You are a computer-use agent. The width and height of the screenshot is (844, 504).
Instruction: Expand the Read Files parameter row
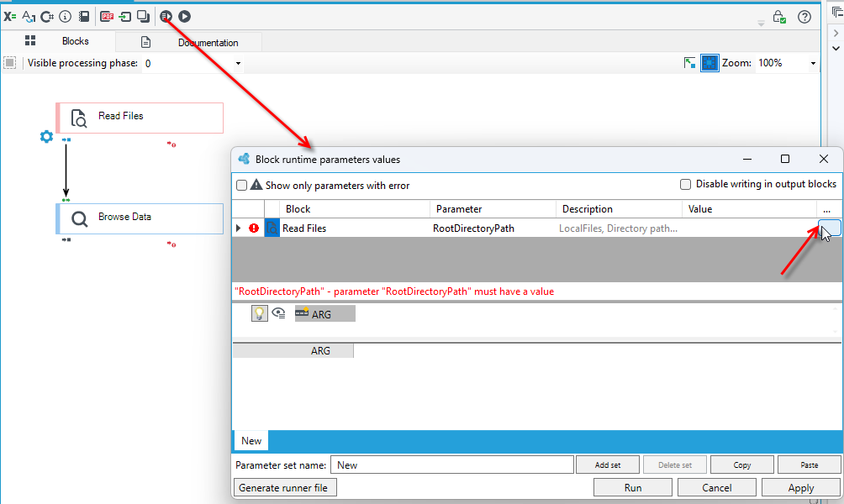pos(239,228)
